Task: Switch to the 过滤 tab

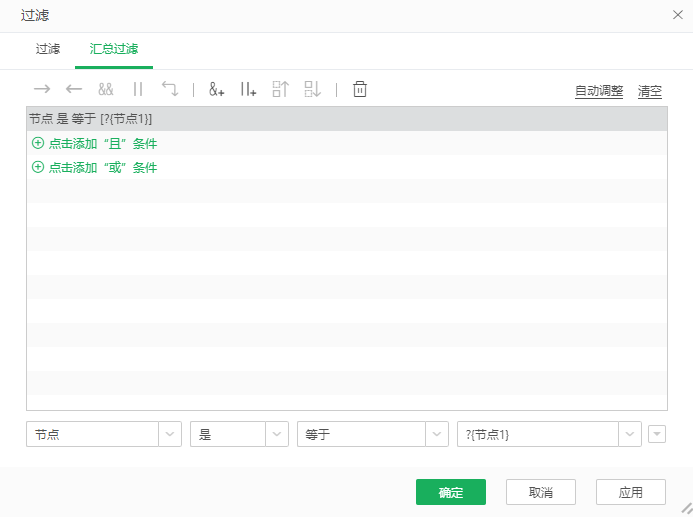Action: pos(48,49)
